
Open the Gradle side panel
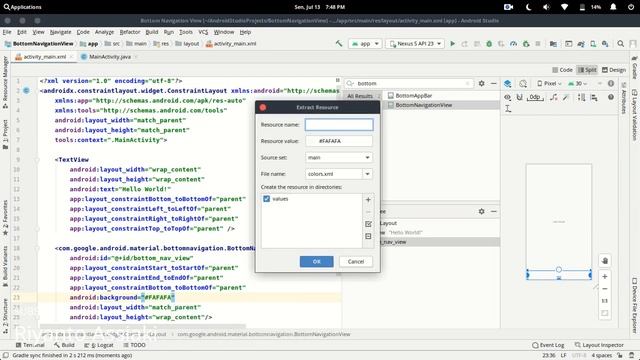[x=635, y=67]
